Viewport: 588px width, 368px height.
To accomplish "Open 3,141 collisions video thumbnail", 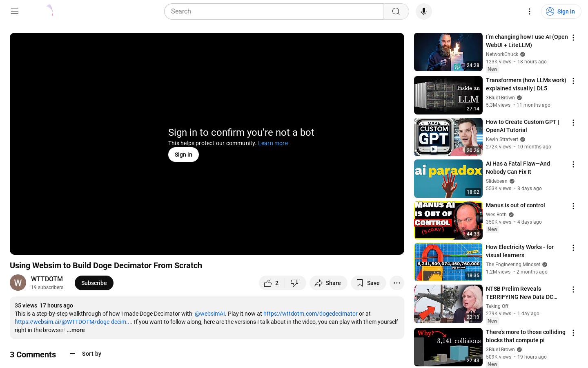I will (448, 347).
